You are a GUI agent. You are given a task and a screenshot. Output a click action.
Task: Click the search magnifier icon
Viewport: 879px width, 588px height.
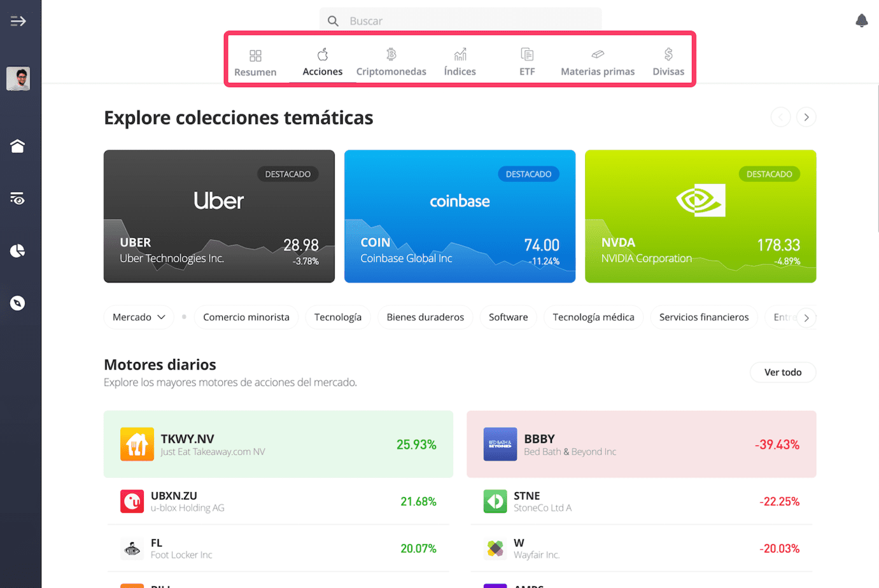(333, 21)
